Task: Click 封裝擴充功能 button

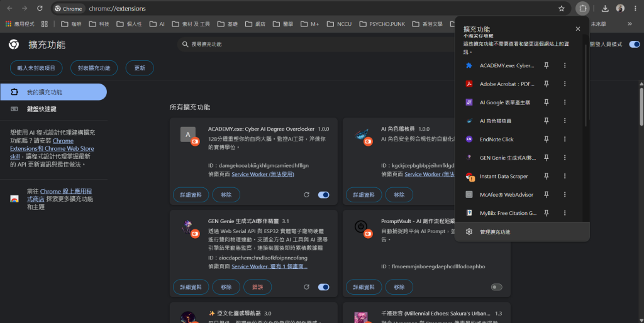Action: pos(94,68)
